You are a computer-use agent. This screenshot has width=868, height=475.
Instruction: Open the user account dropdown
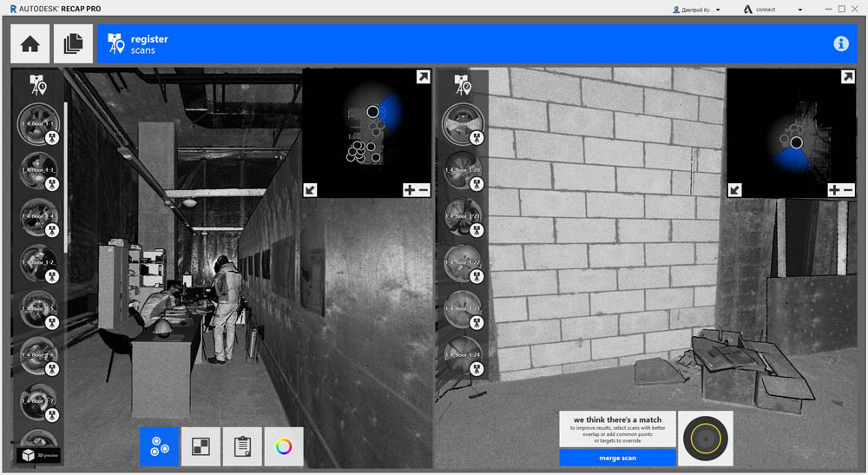click(696, 10)
